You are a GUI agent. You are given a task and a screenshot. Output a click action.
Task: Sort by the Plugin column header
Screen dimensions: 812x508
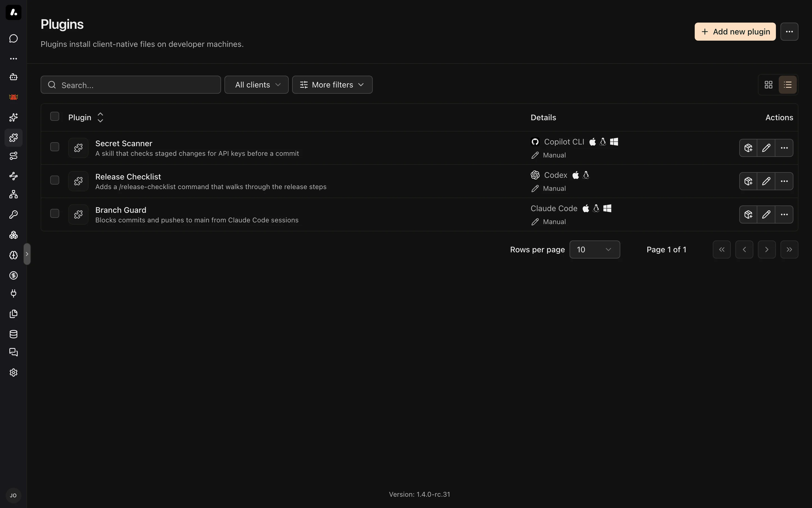86,117
